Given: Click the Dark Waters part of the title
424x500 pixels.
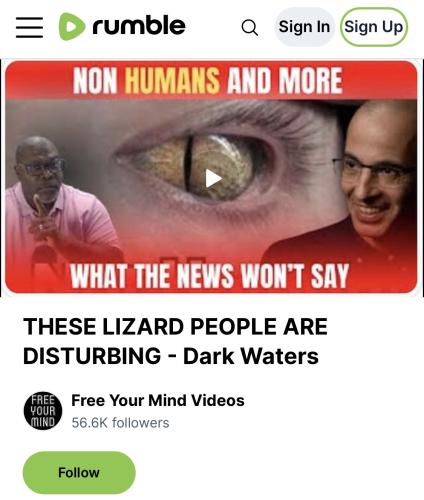Looking at the screenshot, I should (251, 356).
